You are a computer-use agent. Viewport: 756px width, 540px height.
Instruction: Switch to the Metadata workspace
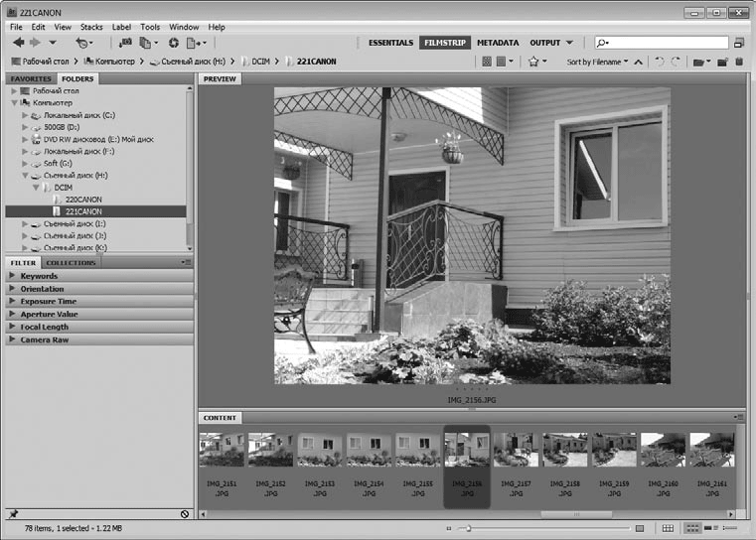[x=497, y=43]
